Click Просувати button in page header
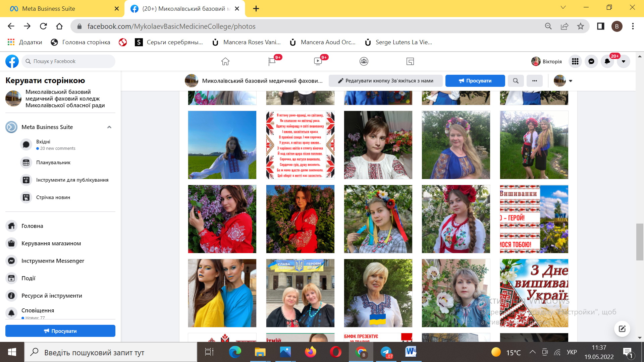644x362 pixels. tap(475, 81)
